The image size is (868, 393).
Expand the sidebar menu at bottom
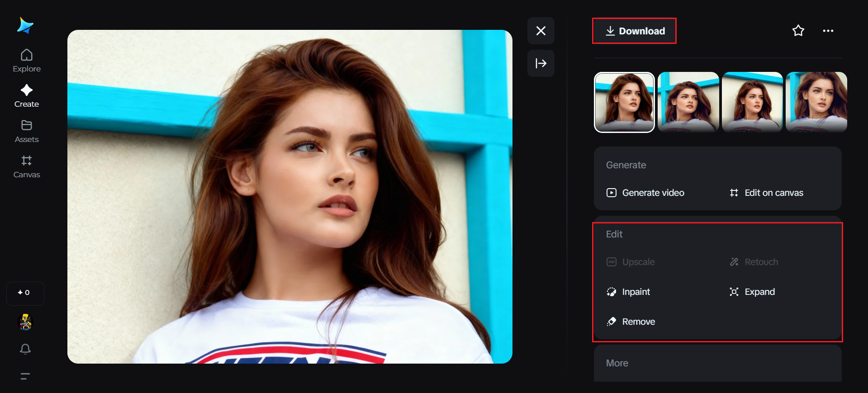click(25, 376)
